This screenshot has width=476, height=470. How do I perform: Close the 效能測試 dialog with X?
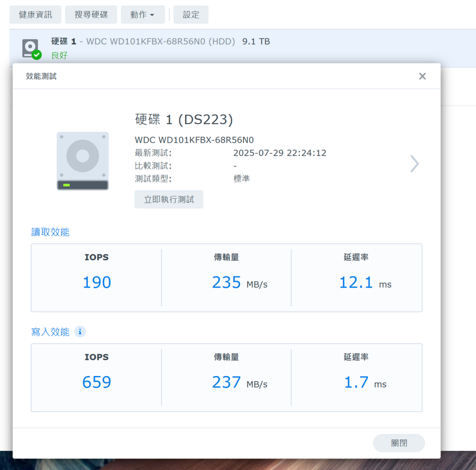pyautogui.click(x=422, y=76)
